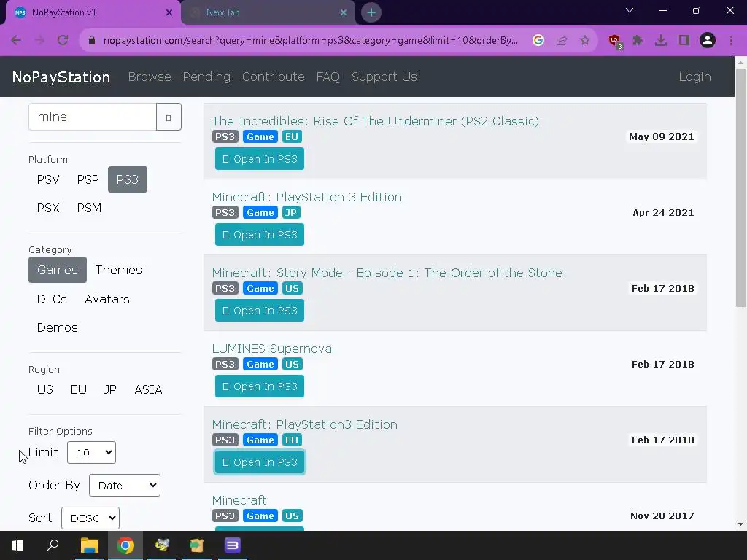Image resolution: width=747 pixels, height=560 pixels.
Task: Click the tab search chevron
Action: pyautogui.click(x=630, y=10)
